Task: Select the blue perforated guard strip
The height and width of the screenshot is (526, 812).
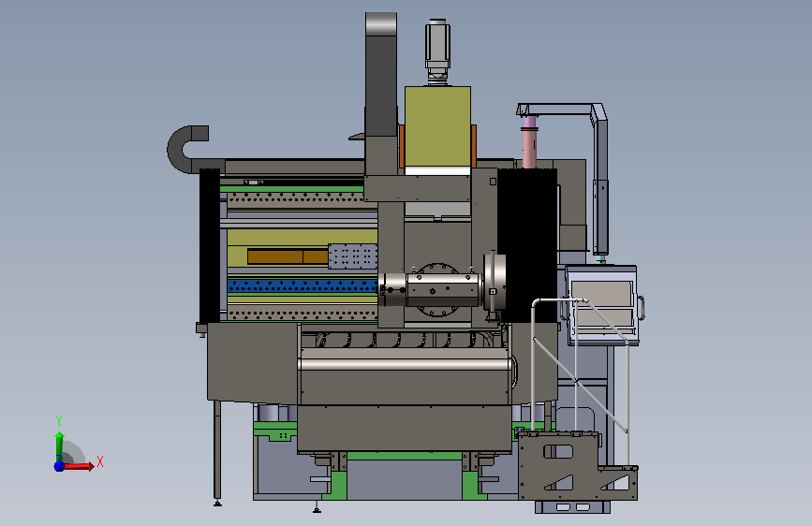Action: tap(303, 285)
